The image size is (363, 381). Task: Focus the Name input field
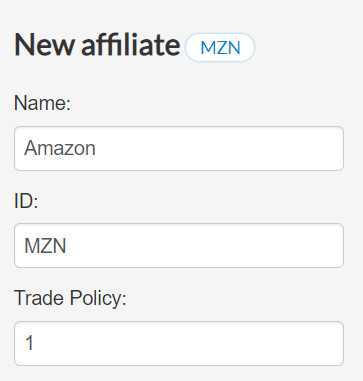pyautogui.click(x=179, y=148)
